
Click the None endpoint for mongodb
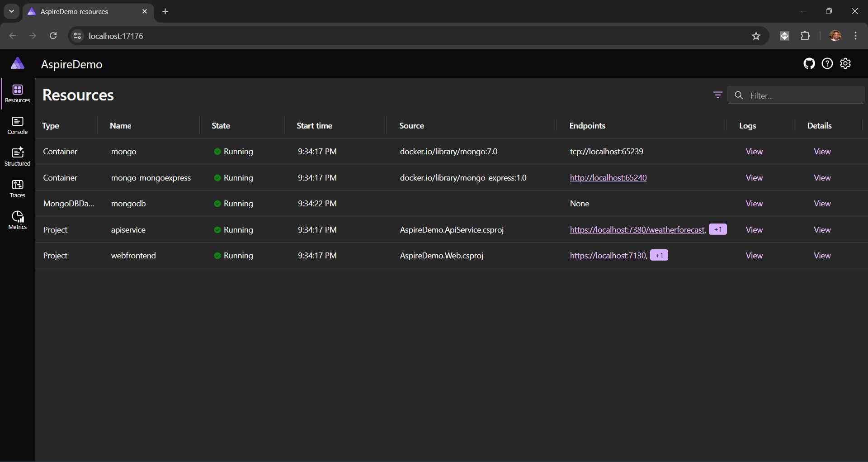click(x=580, y=204)
